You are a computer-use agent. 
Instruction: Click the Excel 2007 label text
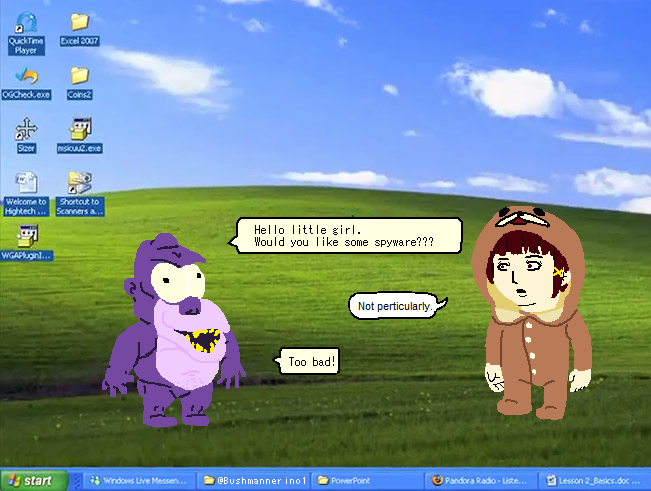coord(79,41)
